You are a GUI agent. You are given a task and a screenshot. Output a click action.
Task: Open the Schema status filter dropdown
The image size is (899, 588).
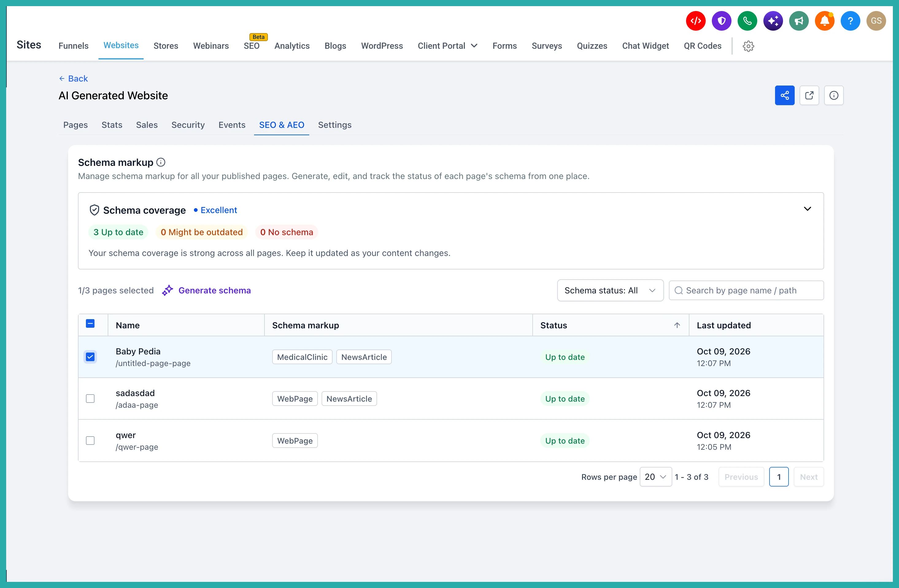(x=610, y=290)
